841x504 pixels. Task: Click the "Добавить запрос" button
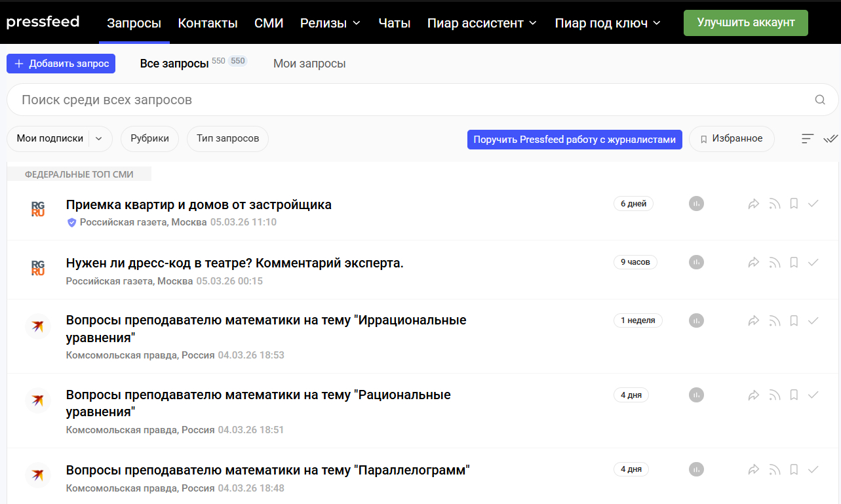pyautogui.click(x=61, y=64)
